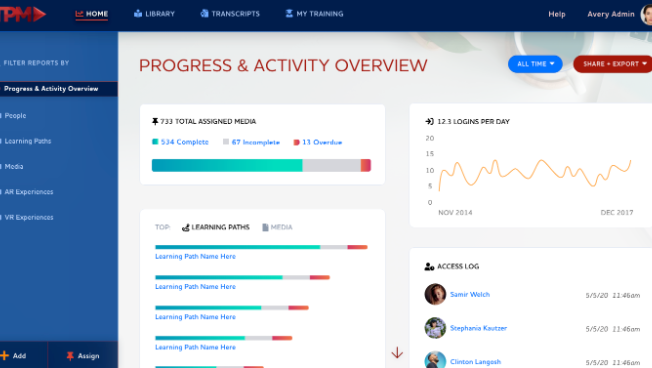Expand the Share + Export dropdown

613,64
